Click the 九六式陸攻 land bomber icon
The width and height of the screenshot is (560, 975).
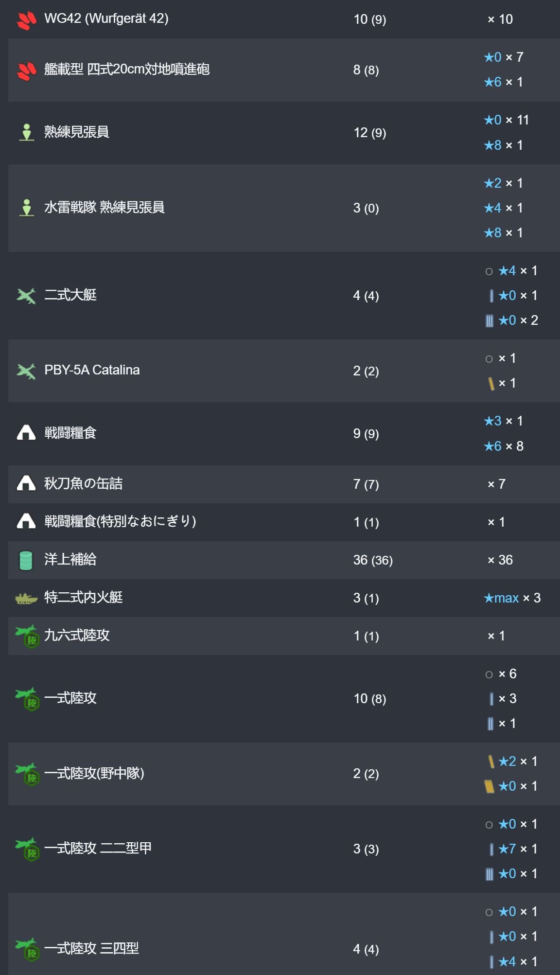pos(27,636)
